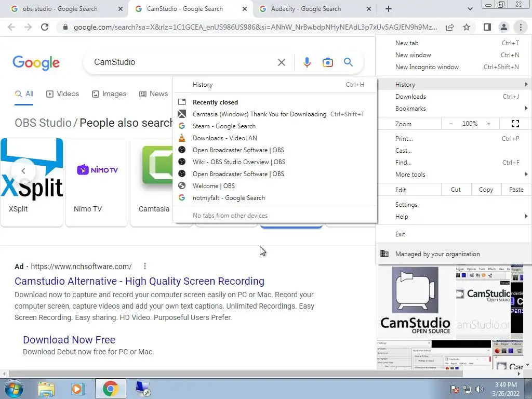Close the obs studio search tab

(x=121, y=9)
